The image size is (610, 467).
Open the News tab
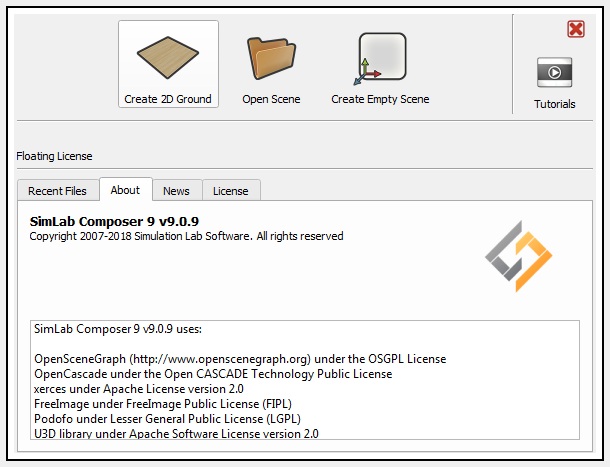(176, 191)
